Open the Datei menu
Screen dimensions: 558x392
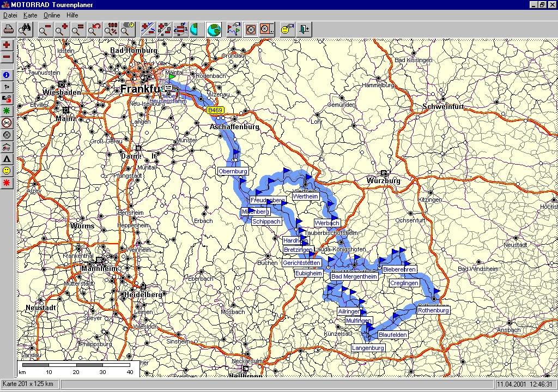(x=10, y=15)
